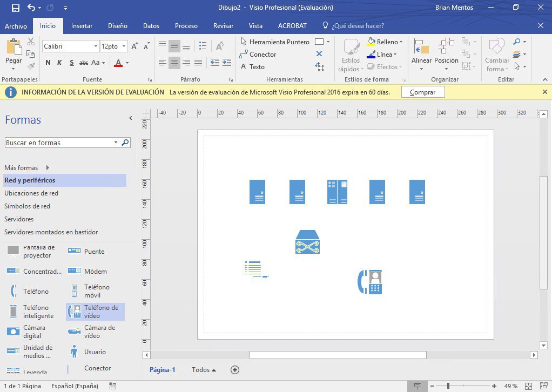The width and height of the screenshot is (552, 392).
Task: Fit page to window in status bar
Action: tap(528, 386)
